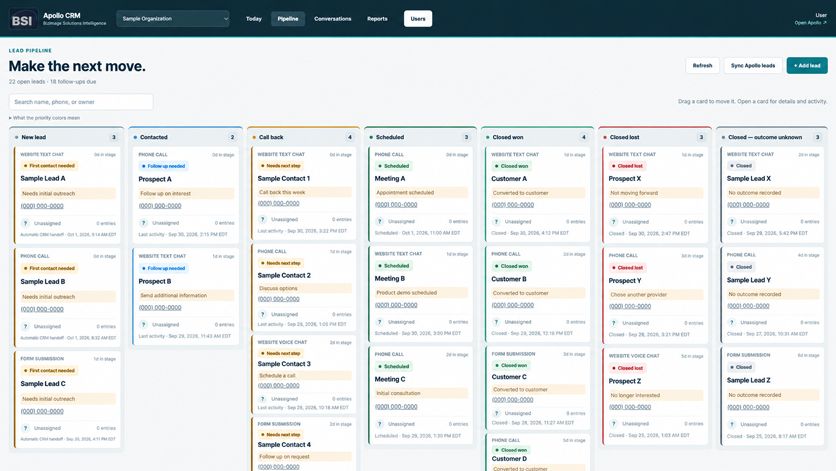Click the phone number on Sample Lead A

tap(42, 206)
